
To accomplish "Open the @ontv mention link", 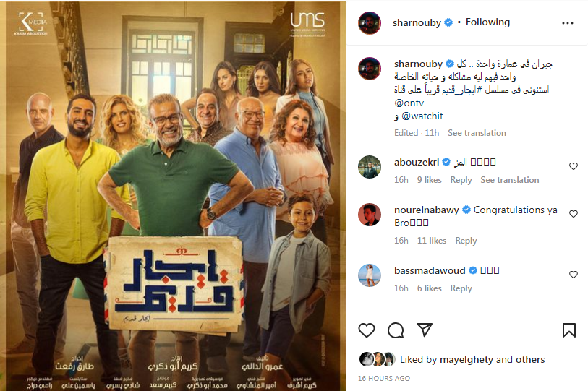I will point(409,103).
